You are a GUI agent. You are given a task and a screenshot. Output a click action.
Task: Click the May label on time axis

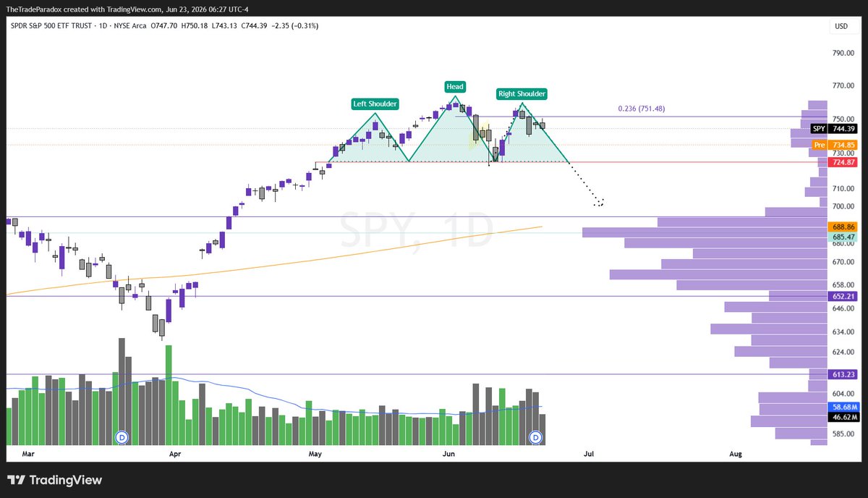pyautogui.click(x=315, y=454)
